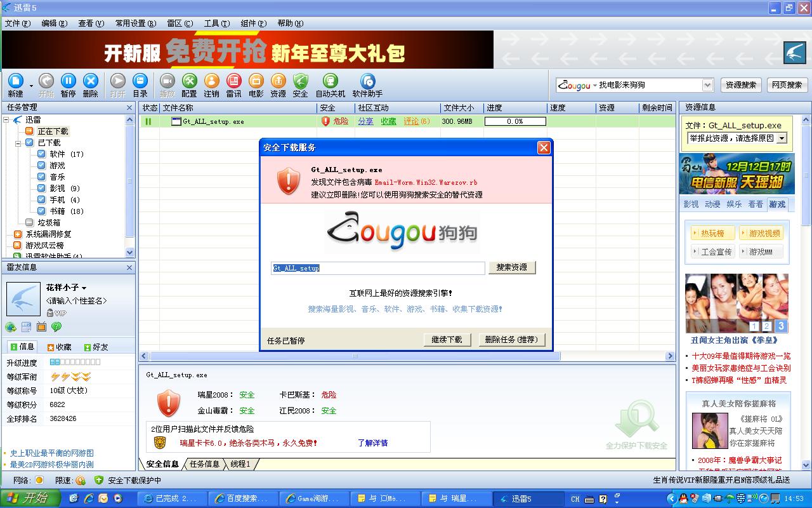
Task: Click the 0.0% progress bar of Gt_ALL_setup.exe
Action: [515, 121]
